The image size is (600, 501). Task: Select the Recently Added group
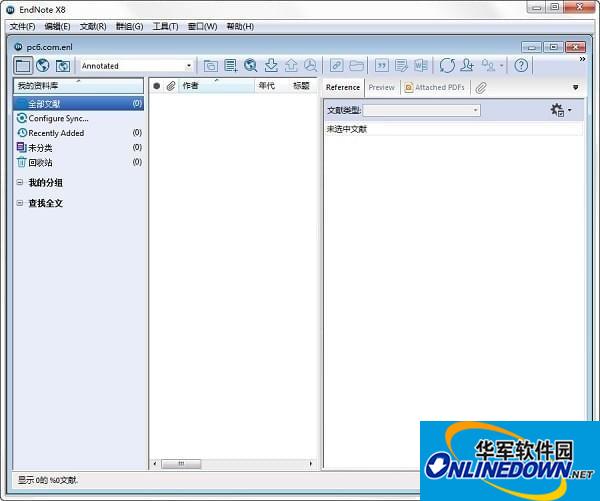pos(78,133)
